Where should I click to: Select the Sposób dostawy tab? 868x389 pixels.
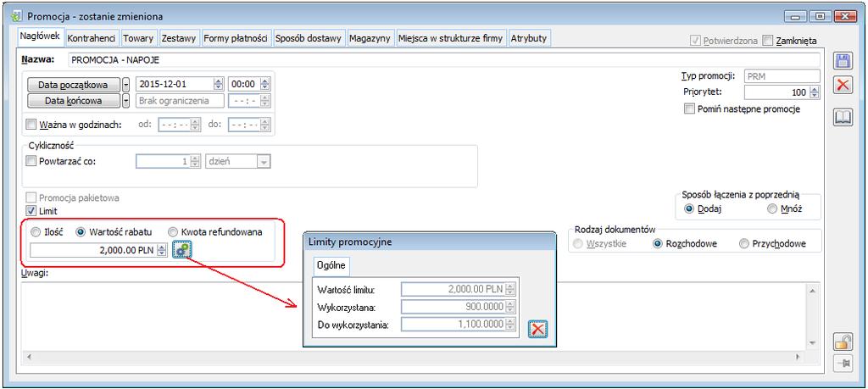pyautogui.click(x=309, y=38)
